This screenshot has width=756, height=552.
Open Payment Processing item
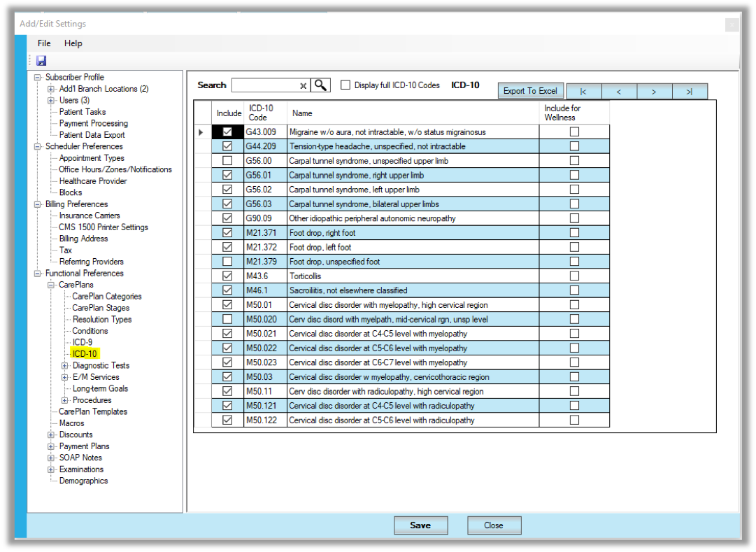click(94, 124)
